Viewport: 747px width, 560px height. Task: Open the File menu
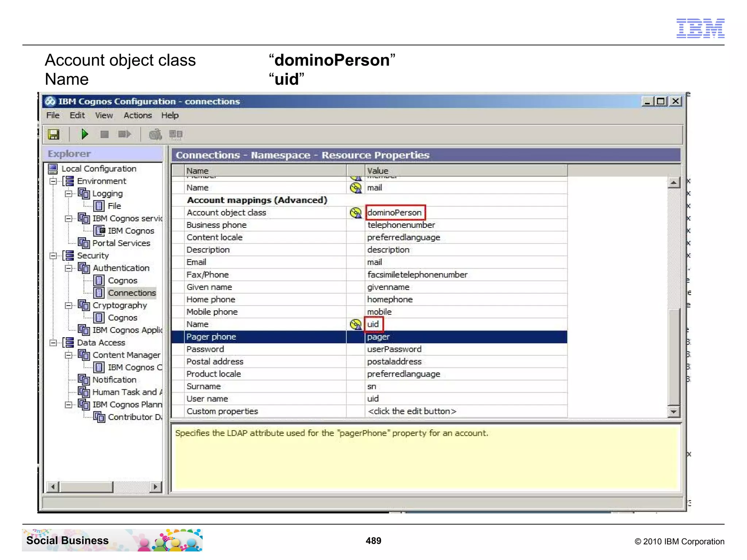pos(53,115)
